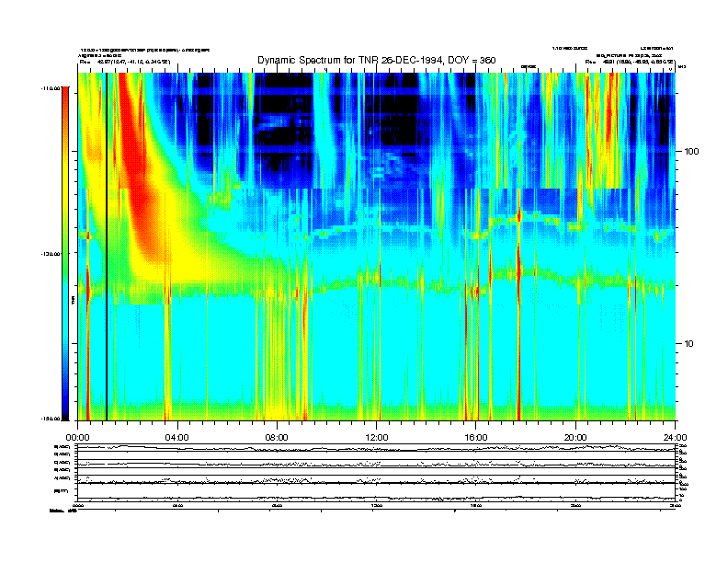Click the 16:00 time axis label
The width and height of the screenshot is (728, 563).
pos(476,438)
